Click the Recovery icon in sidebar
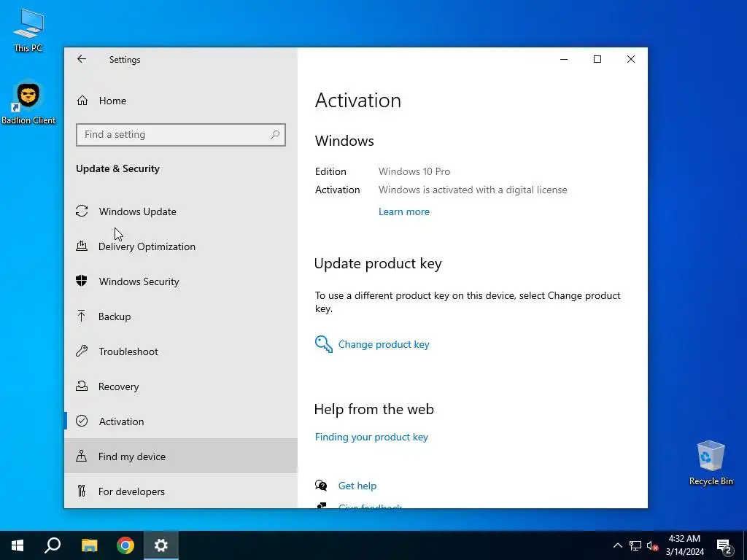The height and width of the screenshot is (560, 747). pos(82,386)
